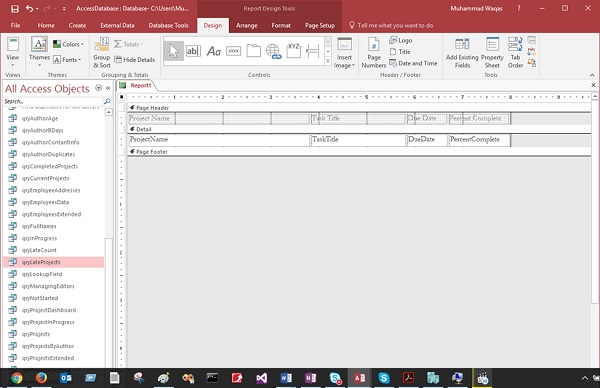
Task: Collapse the ribbon with the caret
Action: tap(592, 75)
